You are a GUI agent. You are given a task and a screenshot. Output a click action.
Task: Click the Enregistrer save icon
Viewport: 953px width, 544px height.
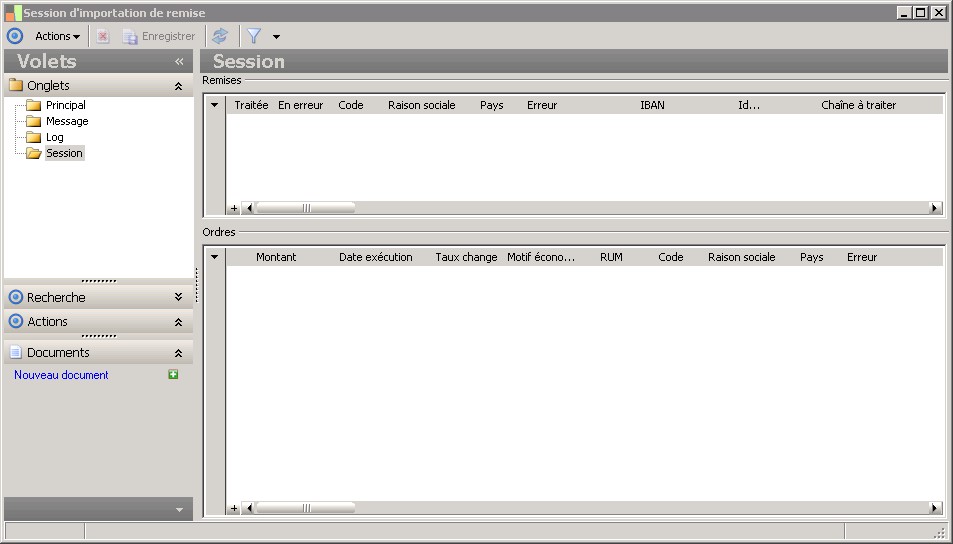[x=129, y=36]
